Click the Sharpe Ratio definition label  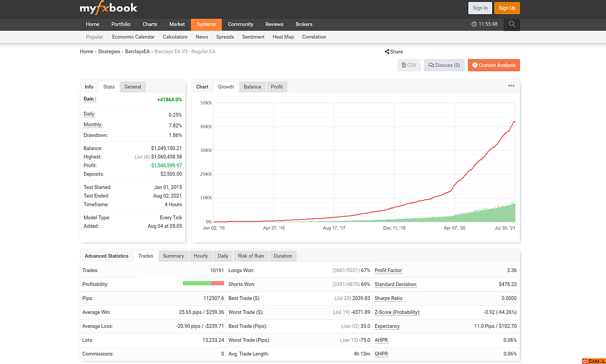point(388,298)
